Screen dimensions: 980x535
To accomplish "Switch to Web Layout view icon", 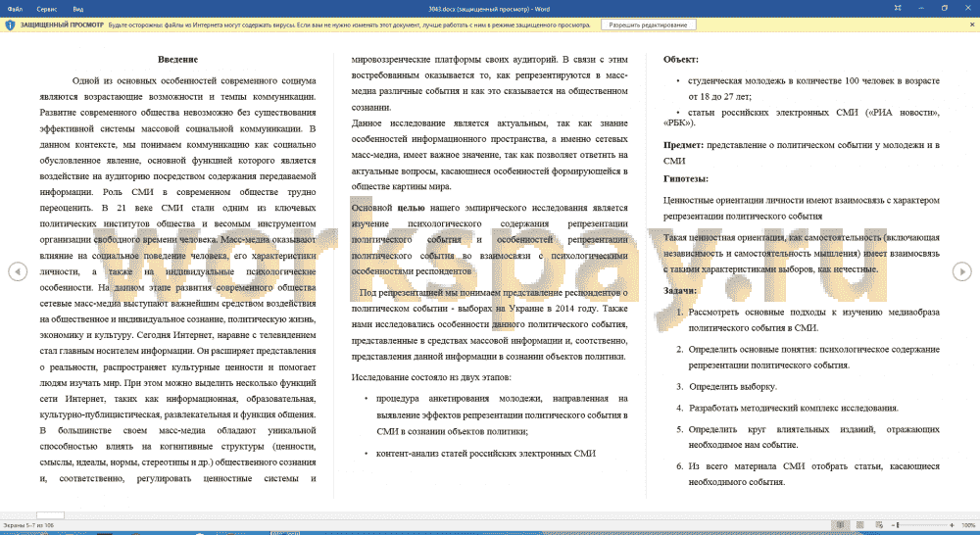I will pos(879,525).
